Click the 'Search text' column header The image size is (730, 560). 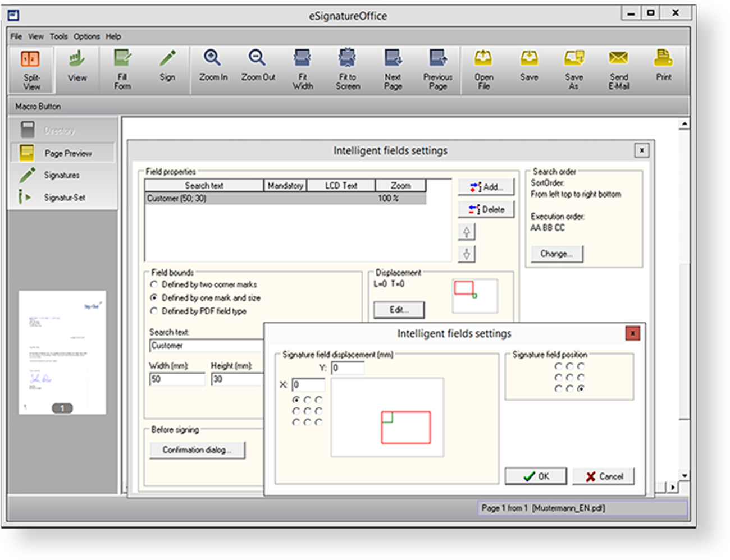point(204,186)
